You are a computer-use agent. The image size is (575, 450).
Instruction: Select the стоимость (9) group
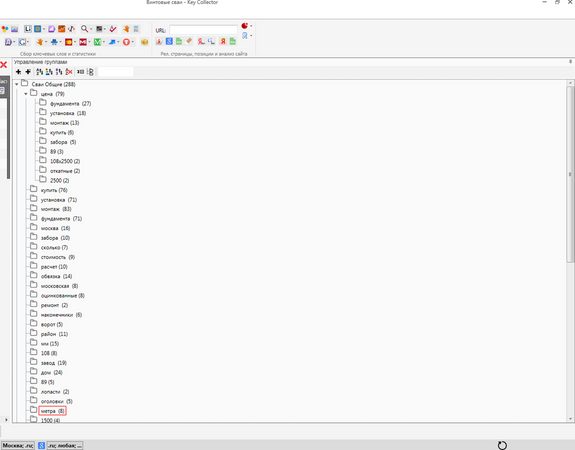coord(58,257)
